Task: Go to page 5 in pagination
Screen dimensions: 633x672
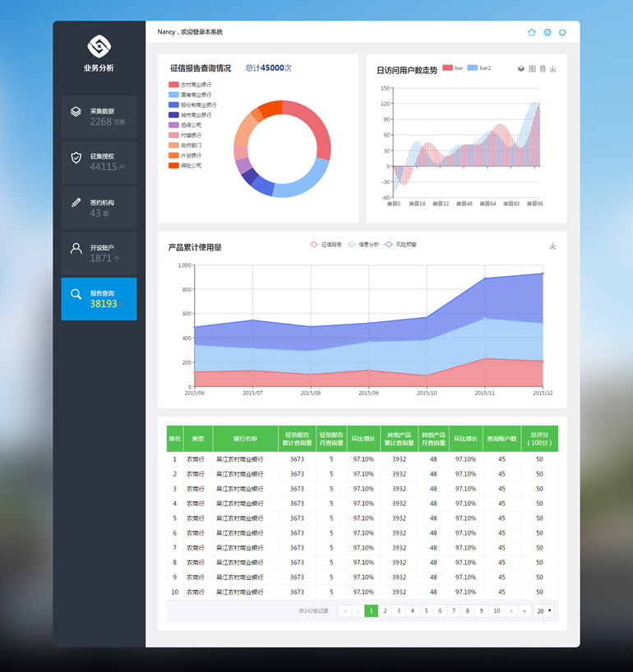Action: [426, 610]
